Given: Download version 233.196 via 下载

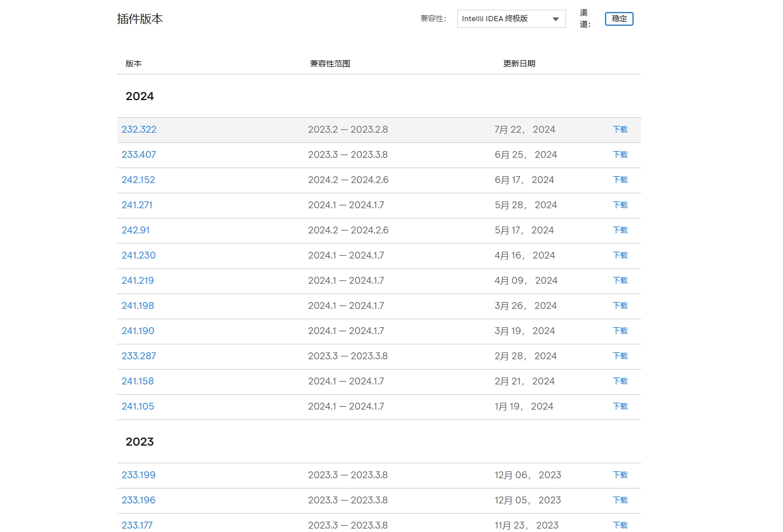Looking at the screenshot, I should click(620, 501).
